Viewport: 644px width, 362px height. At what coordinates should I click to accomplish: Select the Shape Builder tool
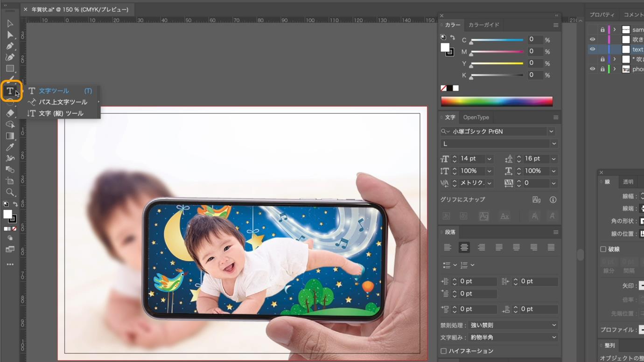tap(10, 125)
